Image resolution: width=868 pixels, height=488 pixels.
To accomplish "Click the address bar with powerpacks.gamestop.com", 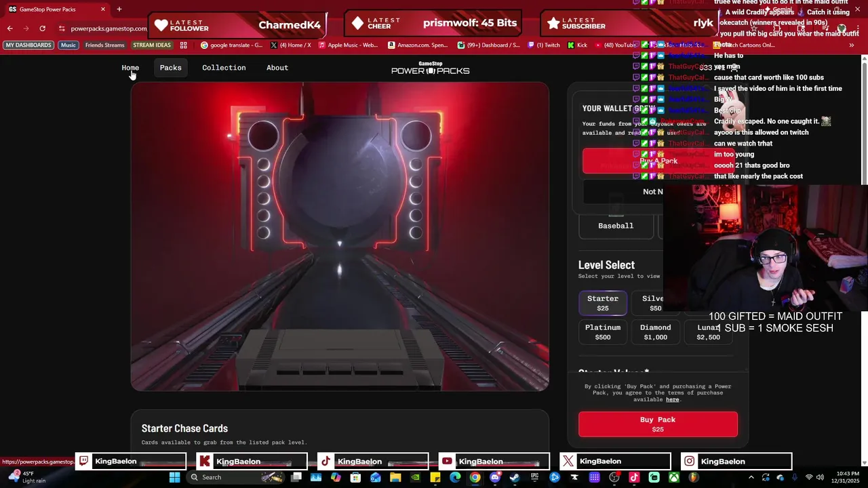I will pyautogui.click(x=108, y=28).
